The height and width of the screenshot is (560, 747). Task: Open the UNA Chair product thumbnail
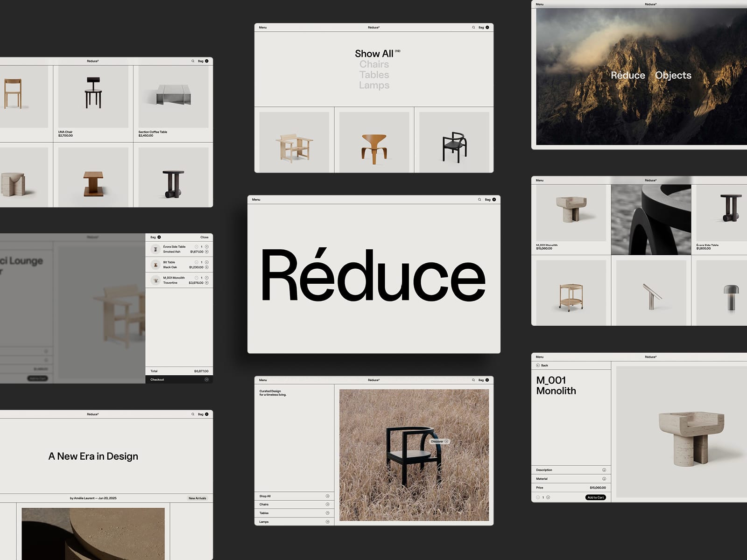[93, 97]
